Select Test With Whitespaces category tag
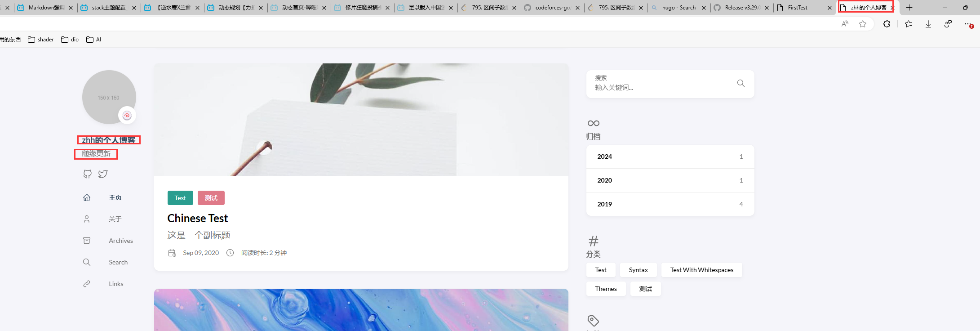The image size is (980, 331). pos(702,270)
